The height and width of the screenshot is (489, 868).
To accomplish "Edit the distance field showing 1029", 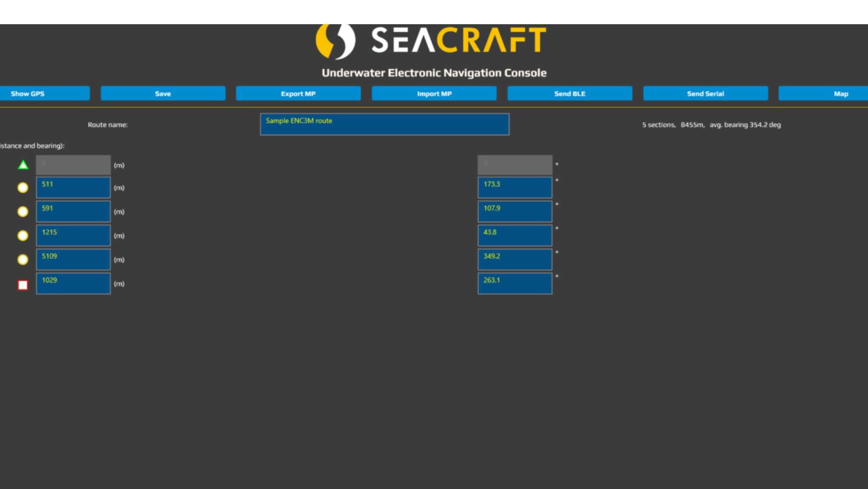I will pos(73,283).
